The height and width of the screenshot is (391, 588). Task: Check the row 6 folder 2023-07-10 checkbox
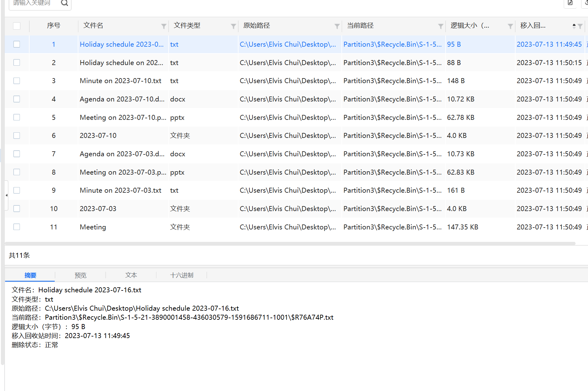17,135
